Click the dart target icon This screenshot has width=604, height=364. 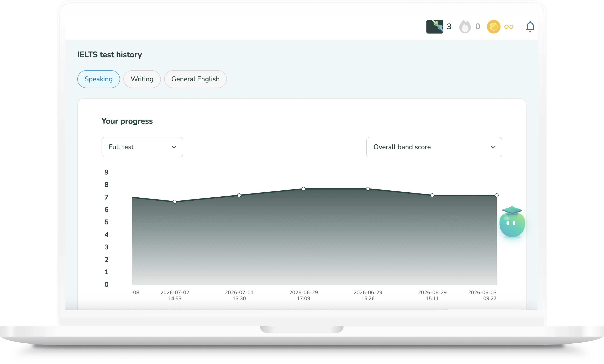[435, 27]
